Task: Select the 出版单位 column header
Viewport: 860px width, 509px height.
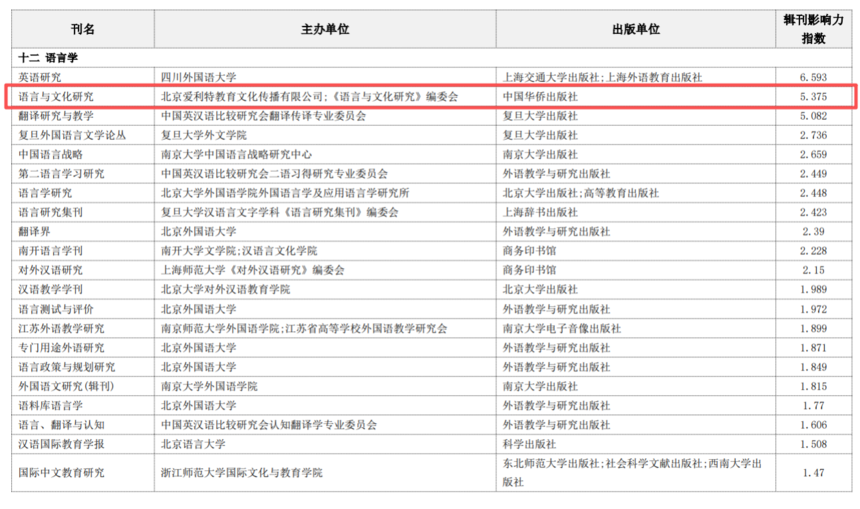Action: (x=636, y=29)
